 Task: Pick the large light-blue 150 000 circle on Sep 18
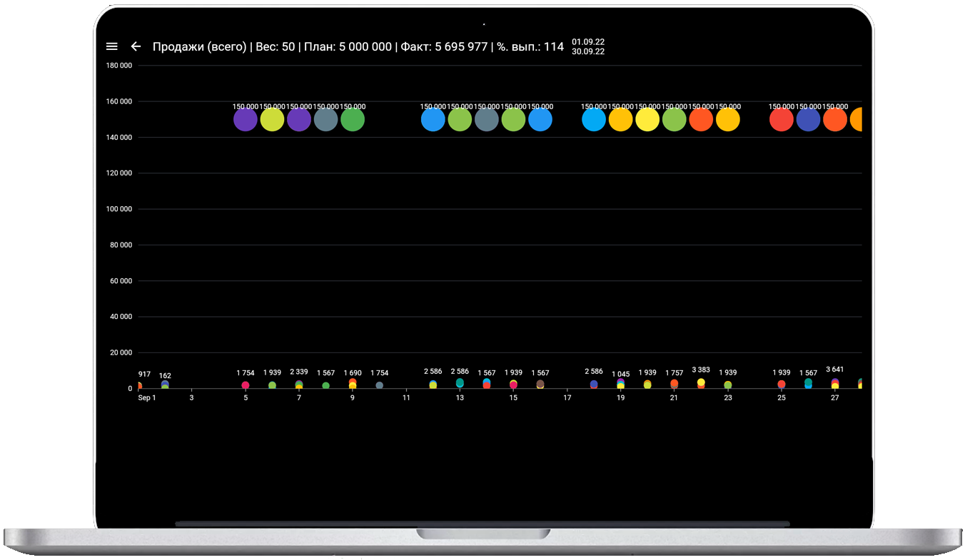[x=594, y=119]
